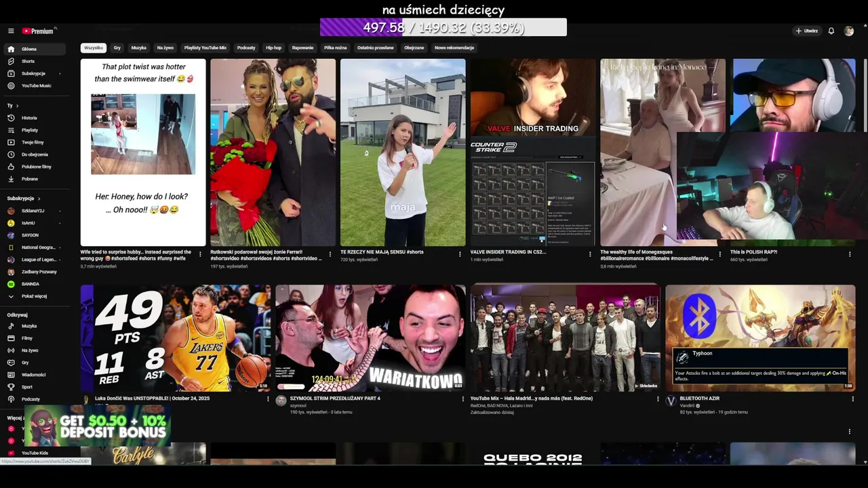Click the Utwórz create button

[807, 31]
